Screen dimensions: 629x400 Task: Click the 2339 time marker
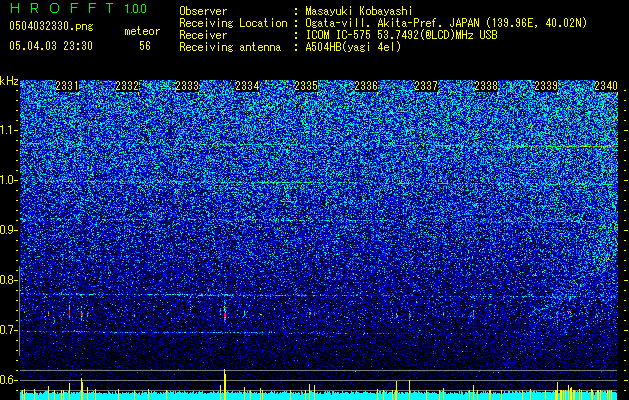(546, 86)
